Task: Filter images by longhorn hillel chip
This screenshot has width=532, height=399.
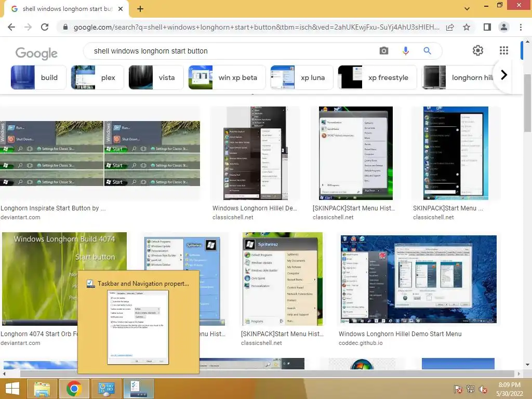Action: coord(458,77)
